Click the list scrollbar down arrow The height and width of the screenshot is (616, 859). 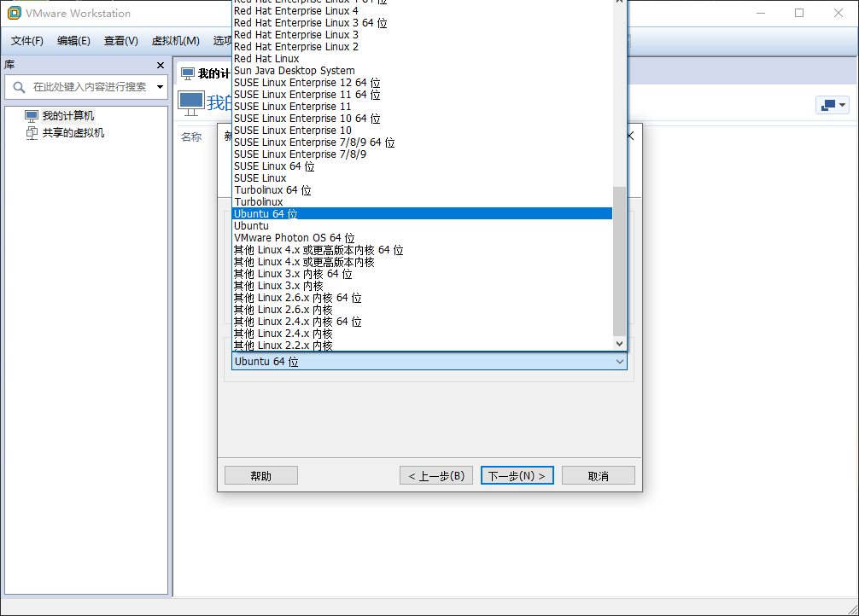[x=620, y=344]
